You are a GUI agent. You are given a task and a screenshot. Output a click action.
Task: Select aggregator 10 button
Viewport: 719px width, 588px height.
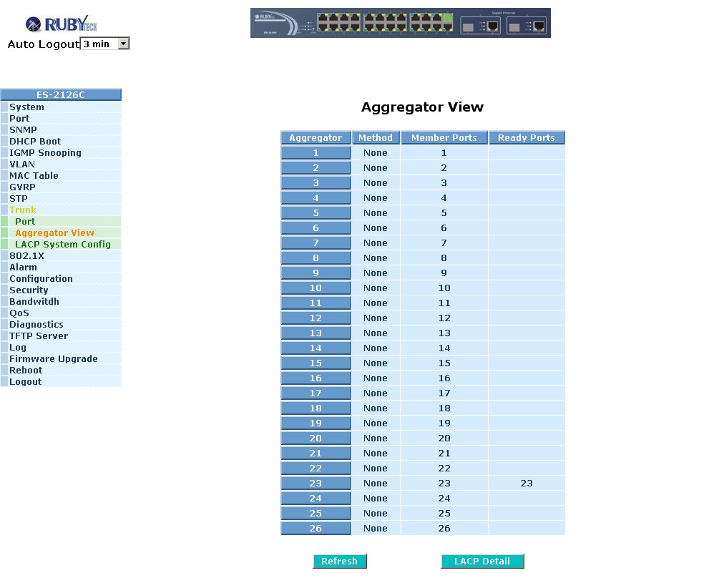316,288
